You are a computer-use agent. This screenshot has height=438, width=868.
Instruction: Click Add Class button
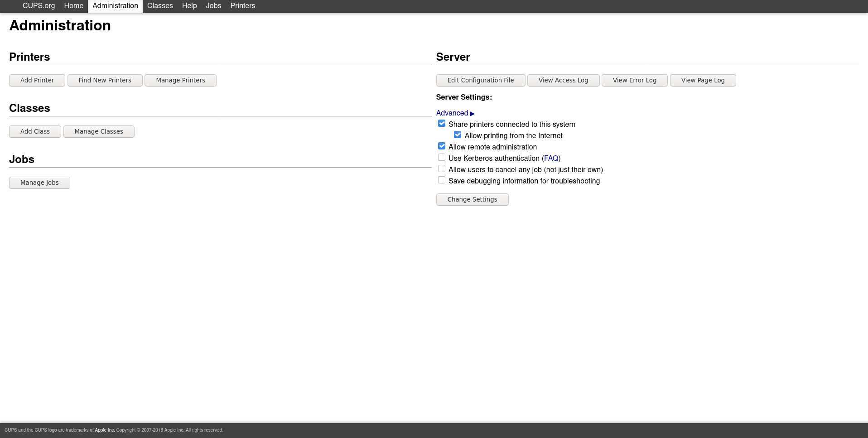(35, 132)
